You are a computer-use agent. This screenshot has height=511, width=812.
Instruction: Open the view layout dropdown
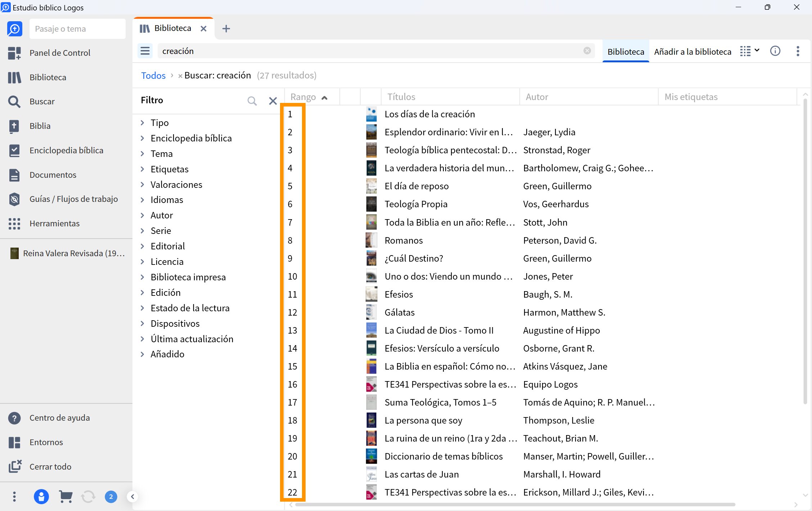tap(750, 51)
